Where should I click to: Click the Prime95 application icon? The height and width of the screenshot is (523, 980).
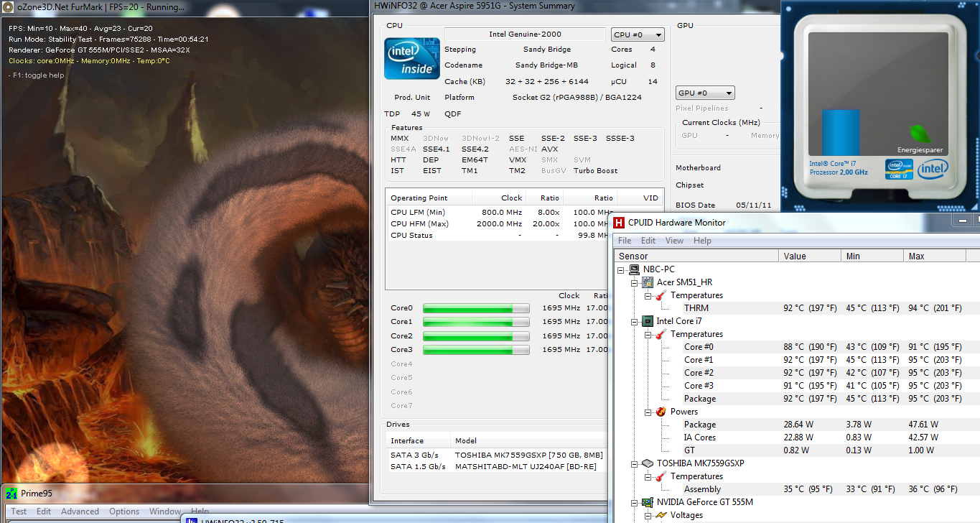11,494
